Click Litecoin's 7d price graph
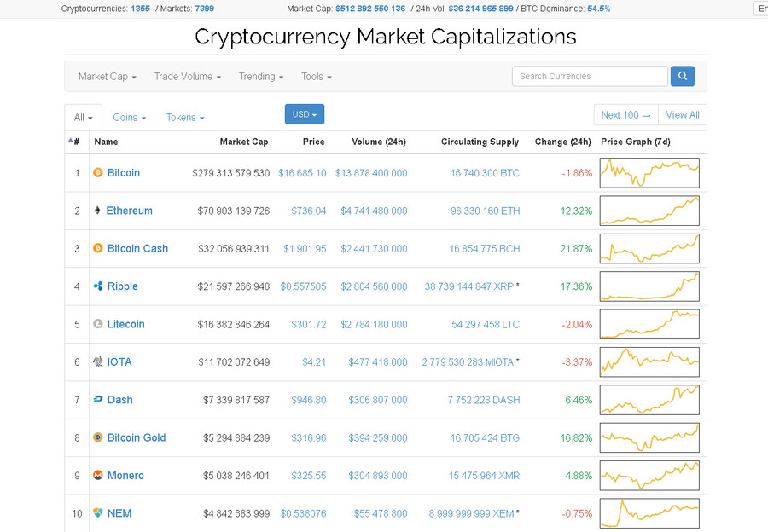The width and height of the screenshot is (768, 532). coord(649,324)
